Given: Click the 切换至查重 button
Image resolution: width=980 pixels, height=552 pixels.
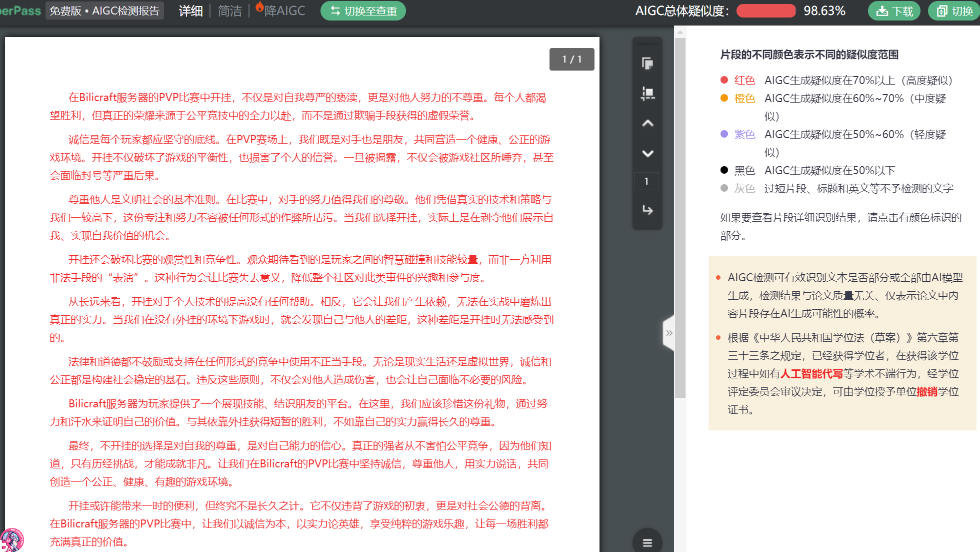Looking at the screenshot, I should [x=363, y=11].
